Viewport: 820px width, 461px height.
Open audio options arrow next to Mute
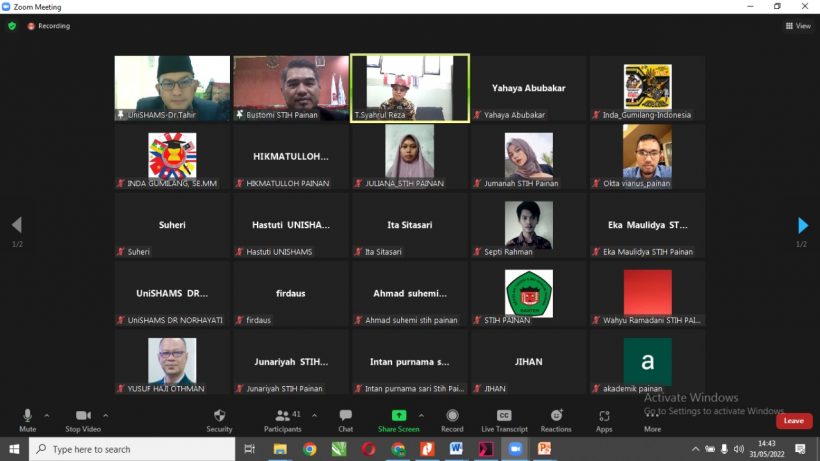47,416
